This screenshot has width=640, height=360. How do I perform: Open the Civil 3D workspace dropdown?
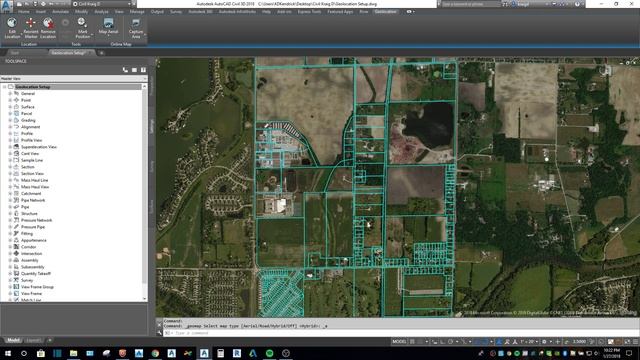(102, 4)
